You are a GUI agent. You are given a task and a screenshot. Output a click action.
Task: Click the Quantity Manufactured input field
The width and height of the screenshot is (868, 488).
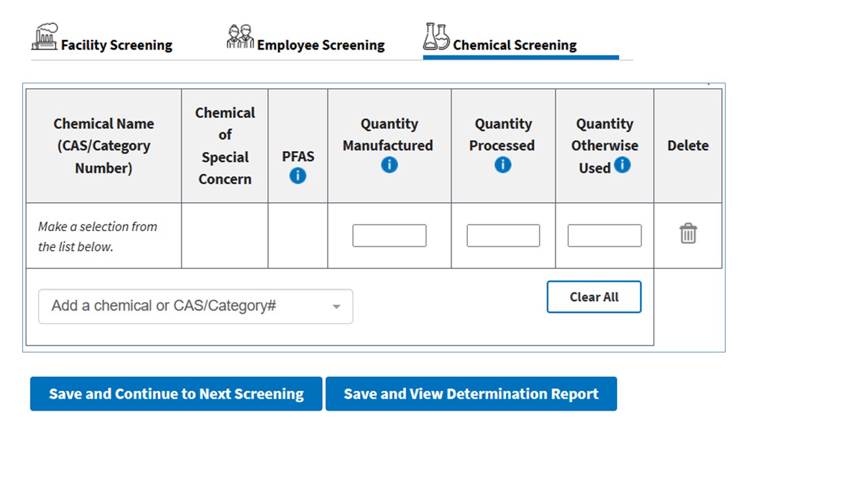(x=389, y=235)
